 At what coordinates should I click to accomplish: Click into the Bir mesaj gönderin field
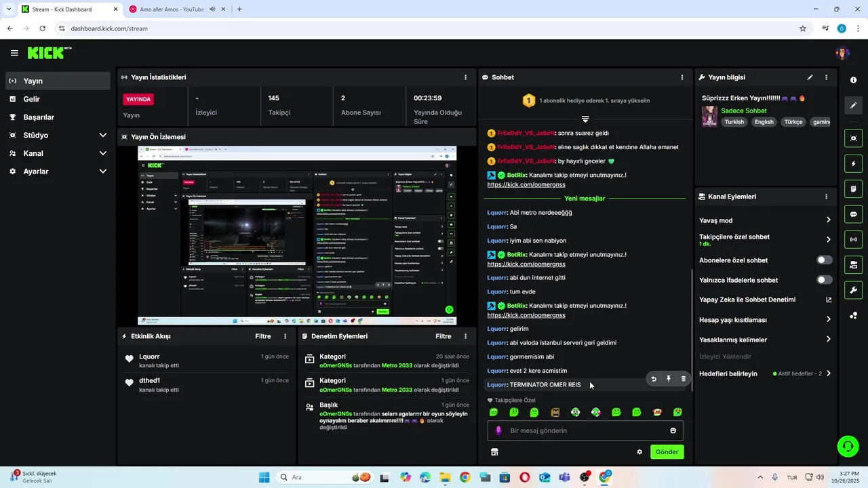[585, 430]
